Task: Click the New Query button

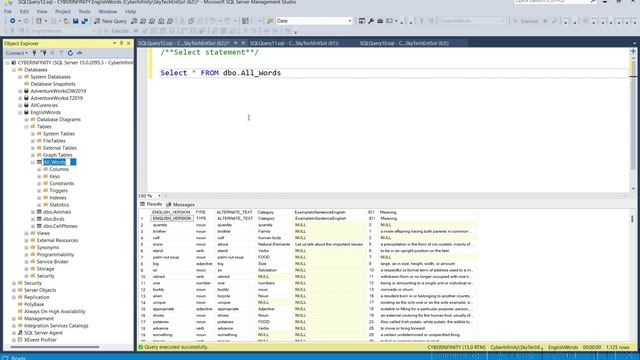Action: click(x=111, y=21)
